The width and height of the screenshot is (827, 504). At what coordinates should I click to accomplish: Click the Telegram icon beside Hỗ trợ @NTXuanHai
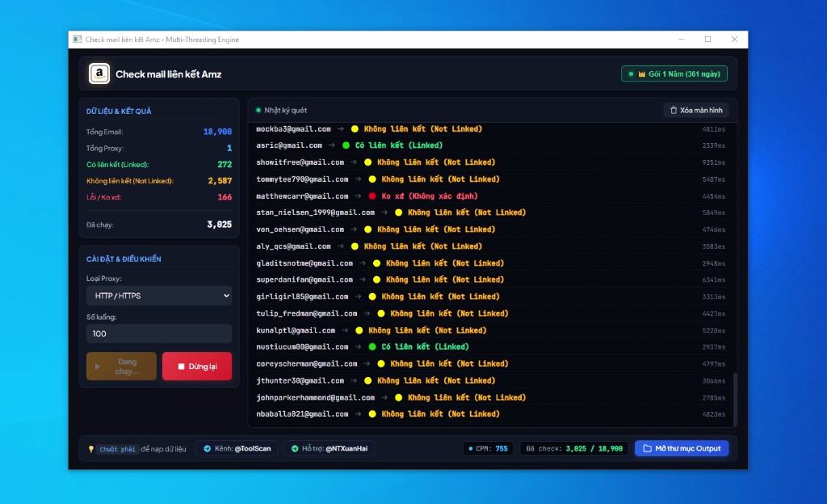click(295, 448)
